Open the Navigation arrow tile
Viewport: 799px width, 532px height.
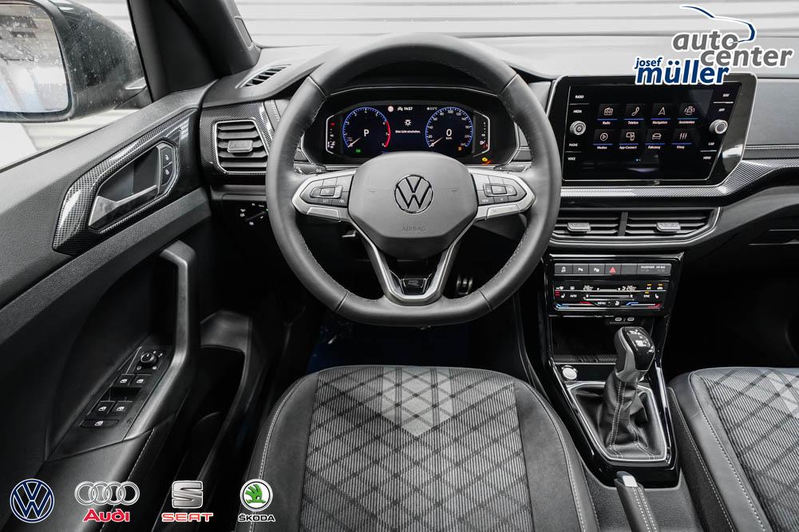[x=661, y=111]
